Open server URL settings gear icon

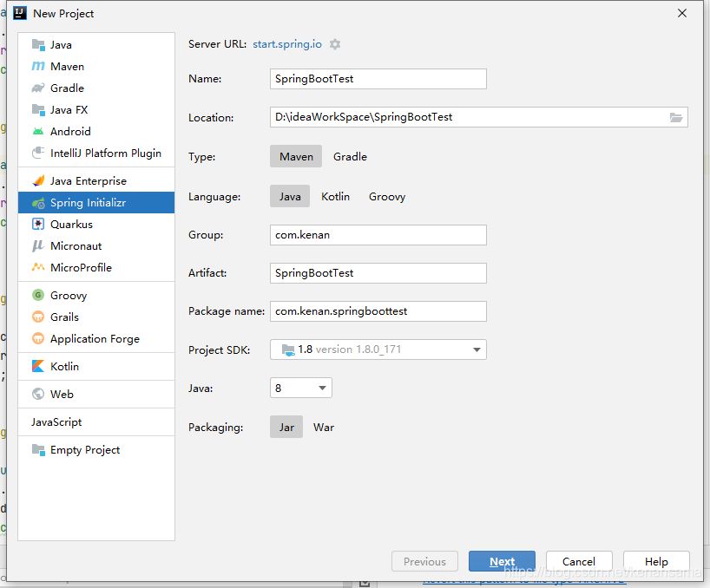tap(335, 44)
